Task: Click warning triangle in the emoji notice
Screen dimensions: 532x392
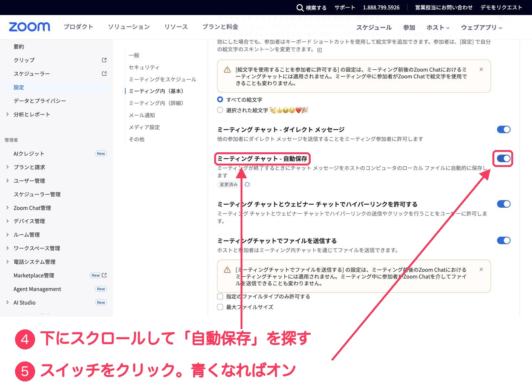Action: click(227, 70)
